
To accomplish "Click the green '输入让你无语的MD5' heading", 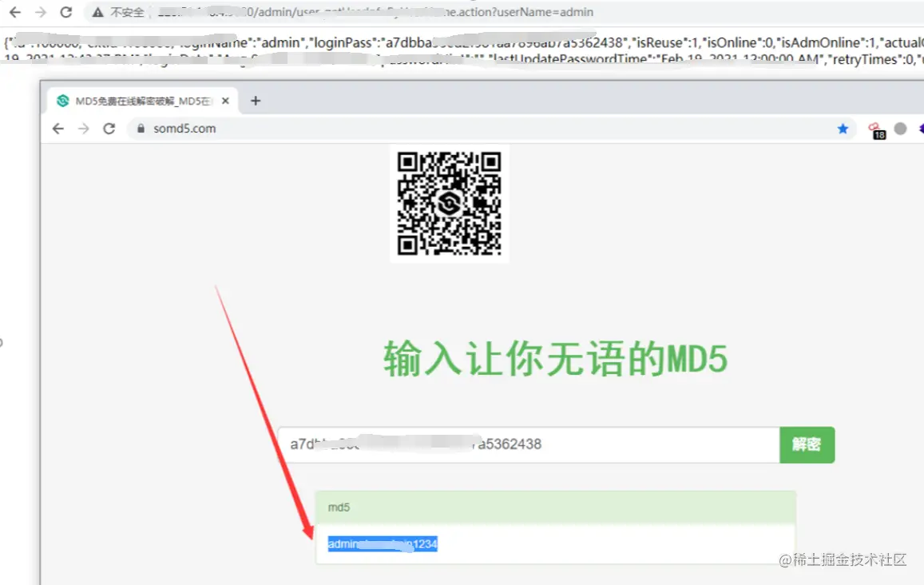I will click(555, 359).
